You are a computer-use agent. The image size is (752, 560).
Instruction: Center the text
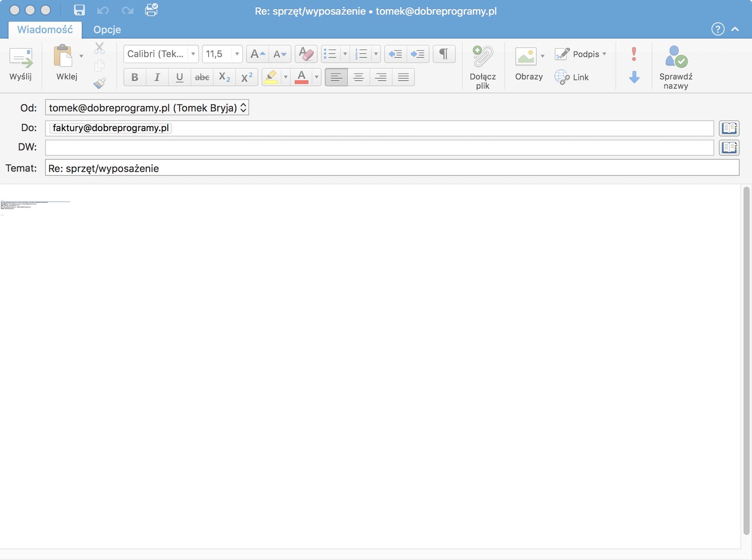(x=359, y=77)
